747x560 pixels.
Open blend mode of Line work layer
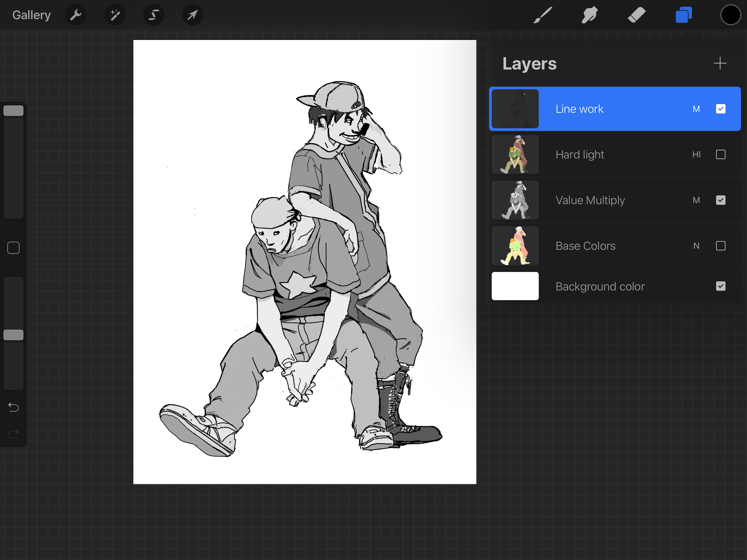pos(696,109)
